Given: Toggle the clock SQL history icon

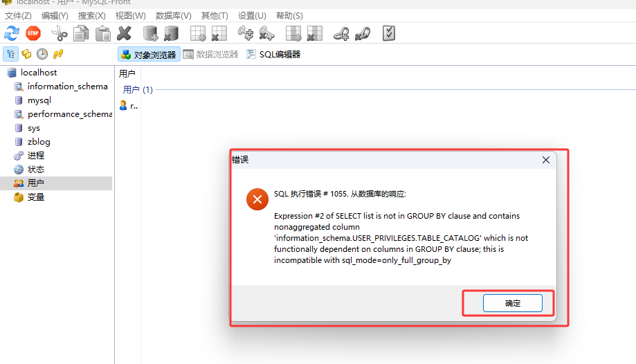Looking at the screenshot, I should [42, 54].
